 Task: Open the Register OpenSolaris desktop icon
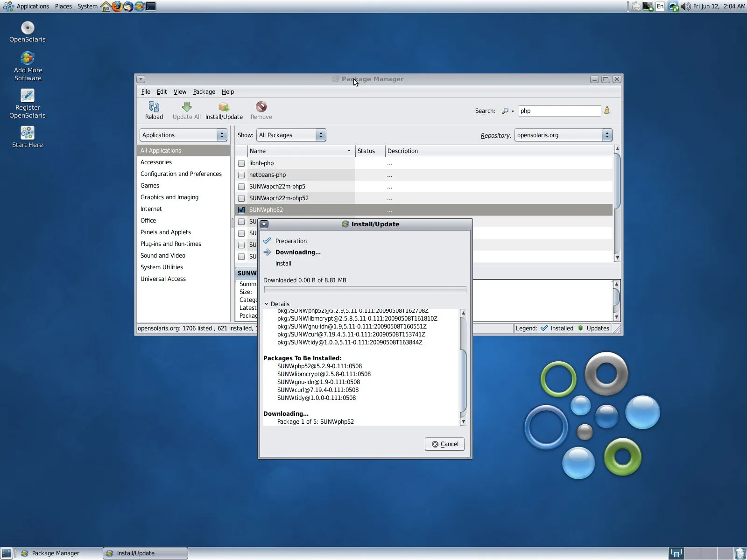tap(28, 96)
